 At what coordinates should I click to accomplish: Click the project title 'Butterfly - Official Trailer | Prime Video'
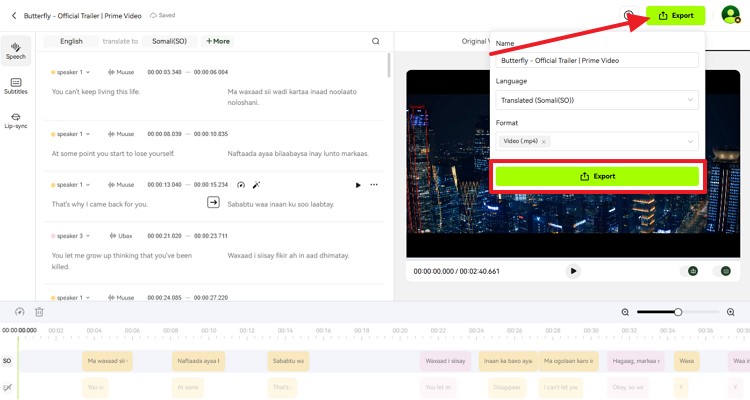coord(83,16)
